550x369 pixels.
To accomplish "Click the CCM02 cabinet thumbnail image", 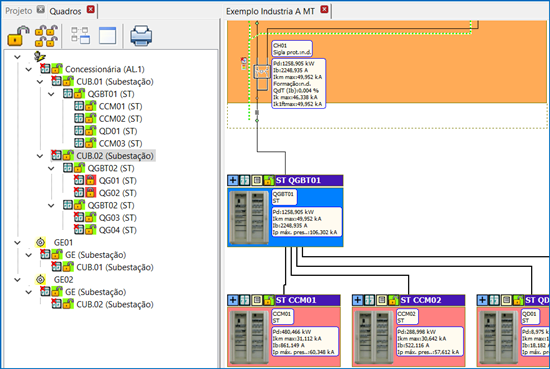I will tap(374, 337).
